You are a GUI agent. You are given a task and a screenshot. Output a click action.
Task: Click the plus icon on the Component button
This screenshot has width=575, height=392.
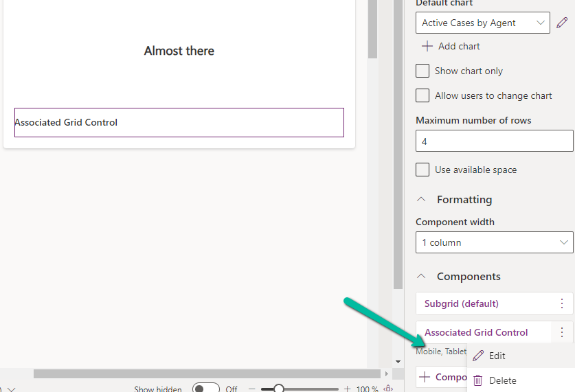pos(425,377)
